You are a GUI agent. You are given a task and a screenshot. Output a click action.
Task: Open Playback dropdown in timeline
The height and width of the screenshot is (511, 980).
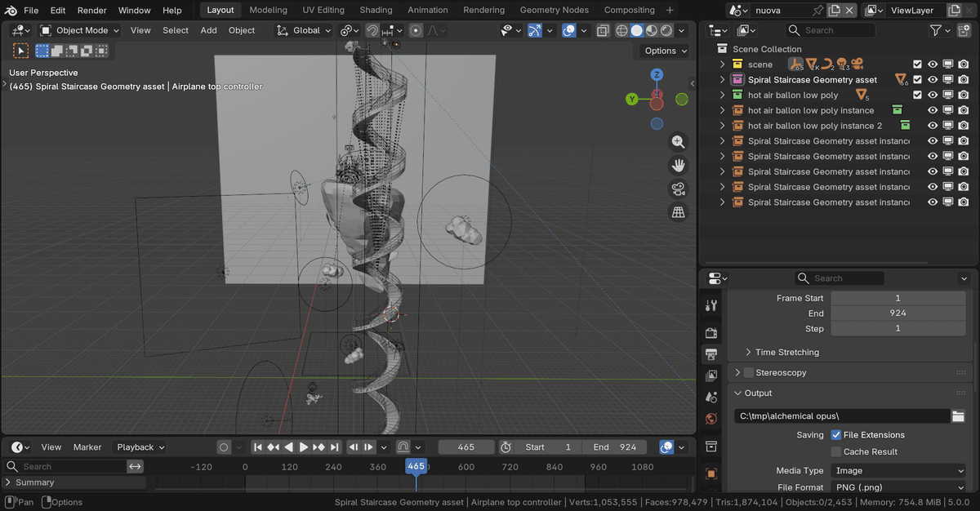140,447
